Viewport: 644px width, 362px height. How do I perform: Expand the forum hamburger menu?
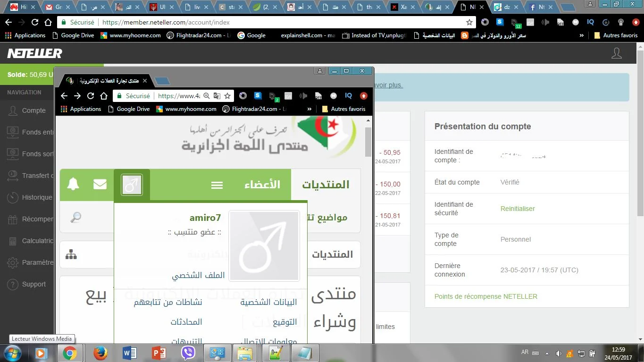(217, 185)
